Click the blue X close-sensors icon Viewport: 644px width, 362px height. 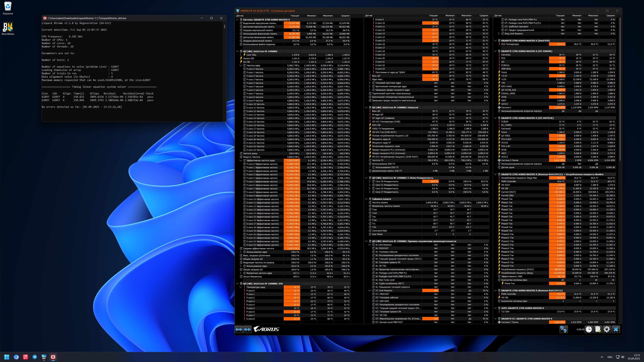616,329
